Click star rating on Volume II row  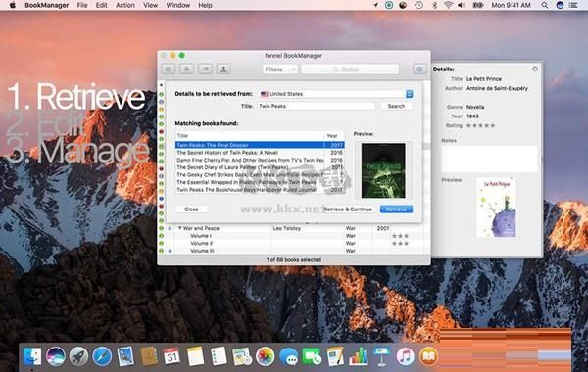coord(400,243)
